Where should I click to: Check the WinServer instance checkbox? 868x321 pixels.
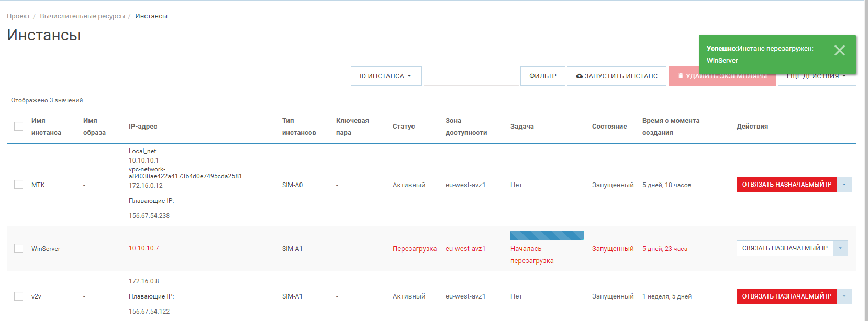coord(19,248)
